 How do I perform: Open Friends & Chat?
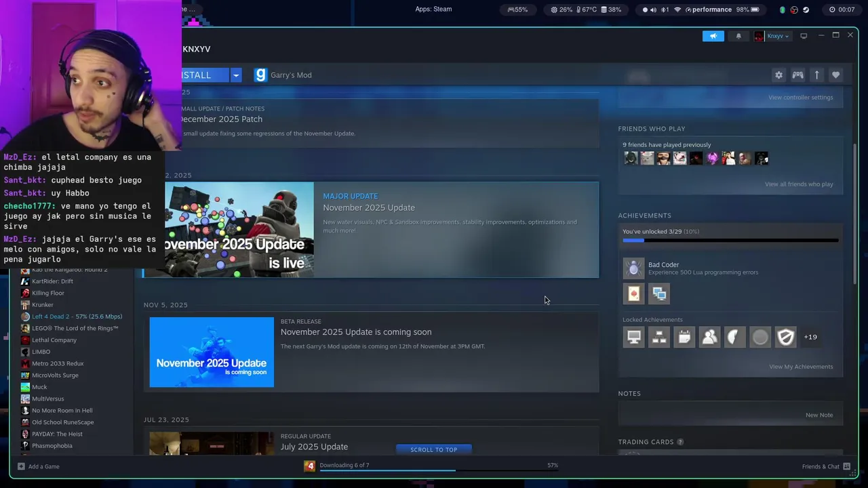pos(826,466)
